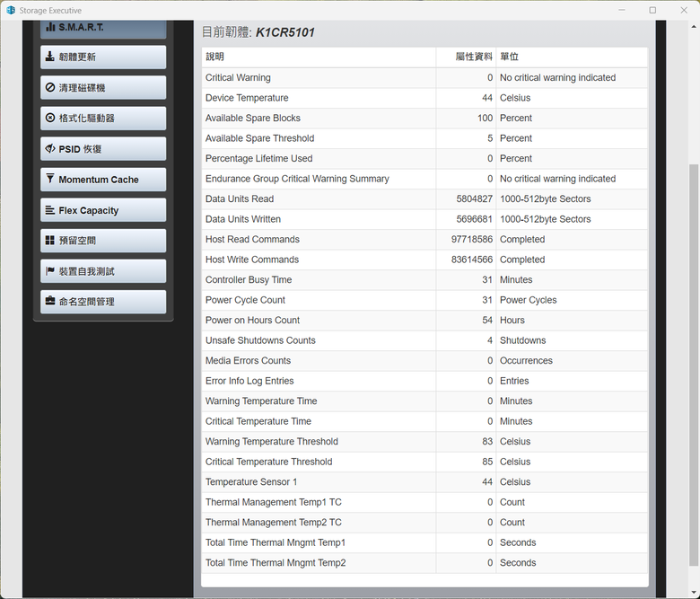
Task: Open the 命名空間管理 namespace management page
Action: (x=103, y=302)
